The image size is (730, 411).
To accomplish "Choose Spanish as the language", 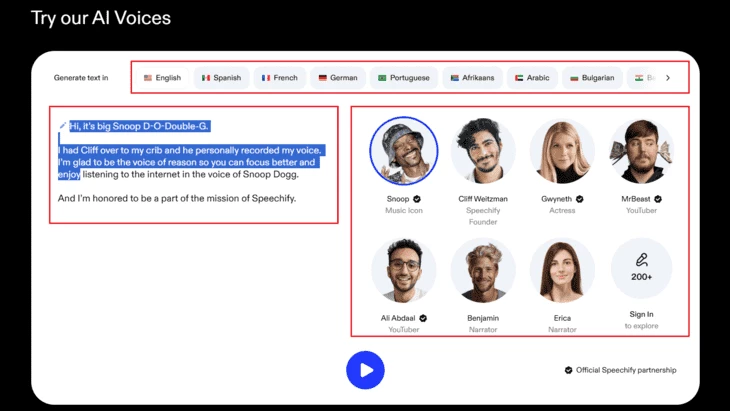I will (222, 78).
